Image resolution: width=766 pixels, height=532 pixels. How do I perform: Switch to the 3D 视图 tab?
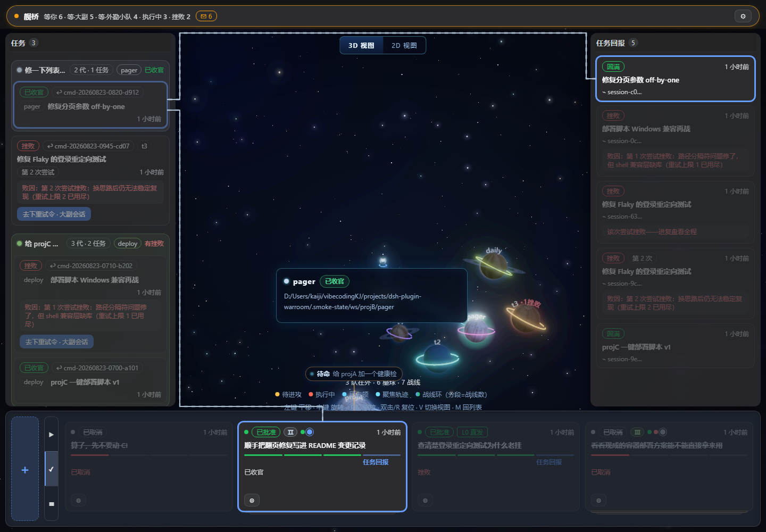pyautogui.click(x=361, y=45)
